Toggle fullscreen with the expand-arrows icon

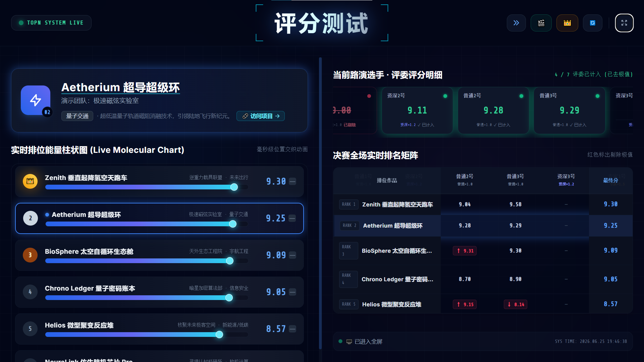click(624, 23)
